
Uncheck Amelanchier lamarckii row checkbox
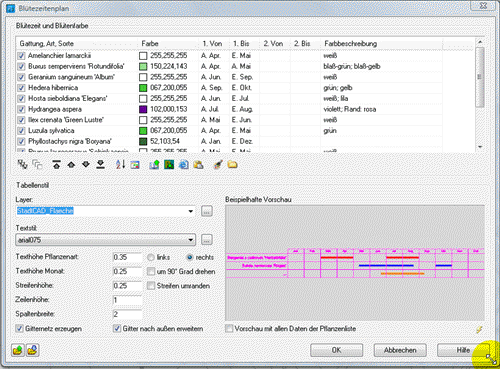21,56
